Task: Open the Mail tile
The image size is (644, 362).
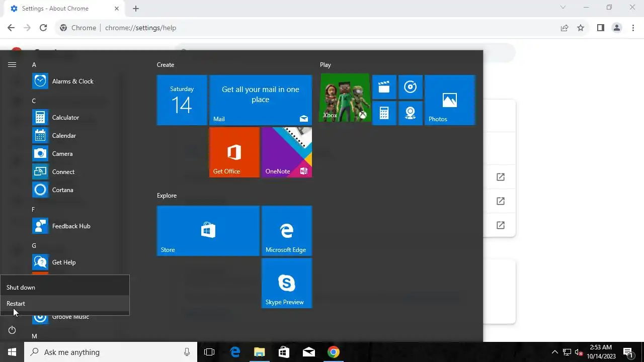Action: pos(261,100)
